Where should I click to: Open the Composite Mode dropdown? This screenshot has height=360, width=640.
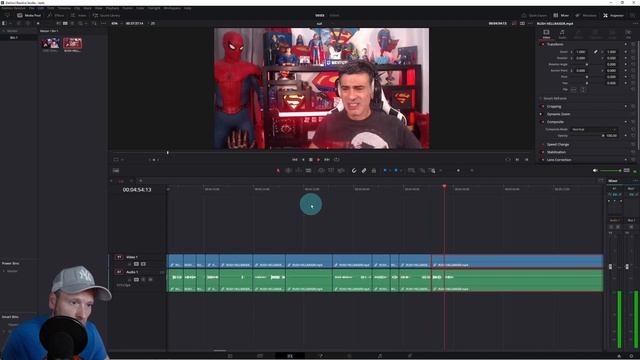point(593,129)
